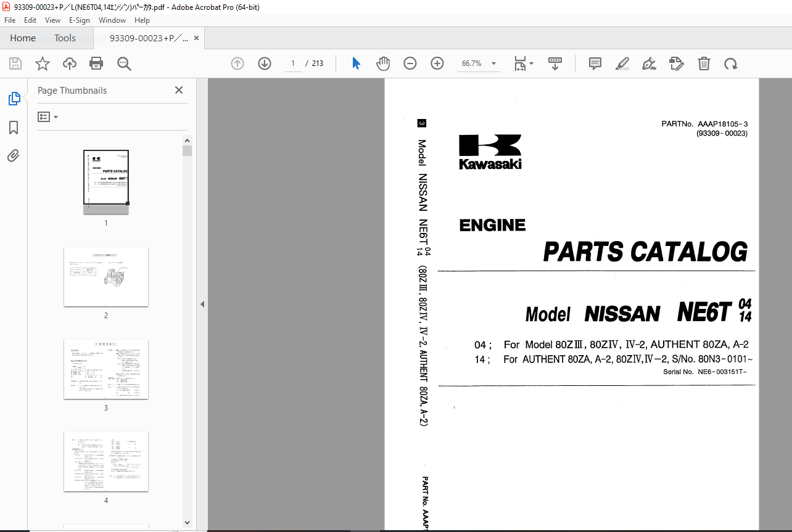792x532 pixels.
Task: Collapse the navigation pane arrow
Action: (x=202, y=304)
